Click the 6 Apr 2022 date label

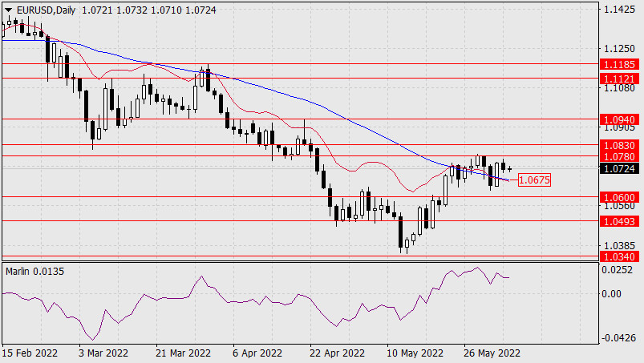(257, 353)
